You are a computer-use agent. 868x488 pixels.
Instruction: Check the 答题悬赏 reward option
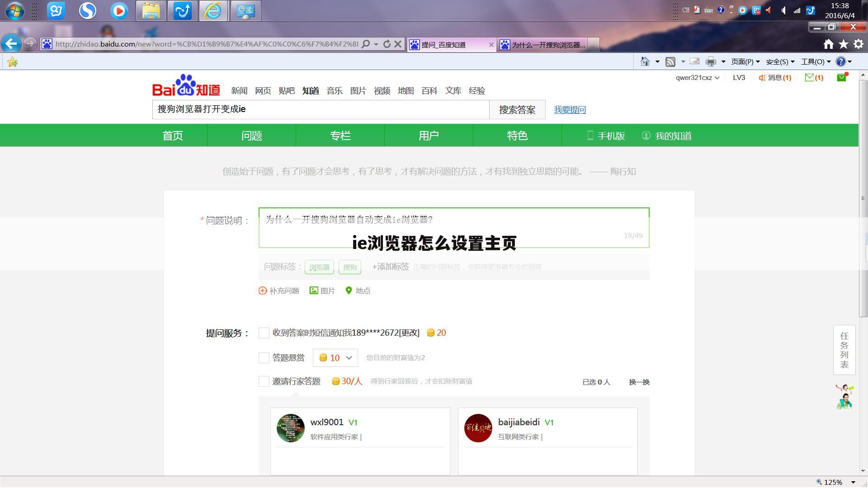[x=264, y=357]
